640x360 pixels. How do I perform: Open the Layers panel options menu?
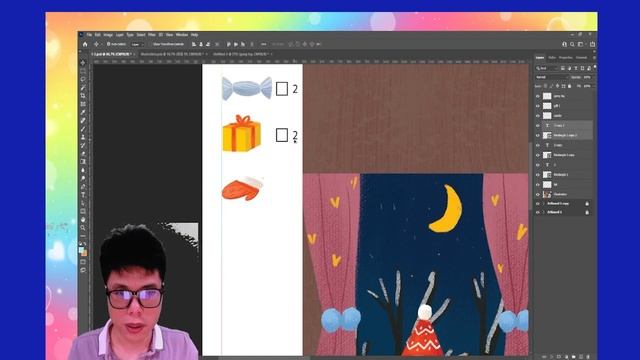[594, 58]
